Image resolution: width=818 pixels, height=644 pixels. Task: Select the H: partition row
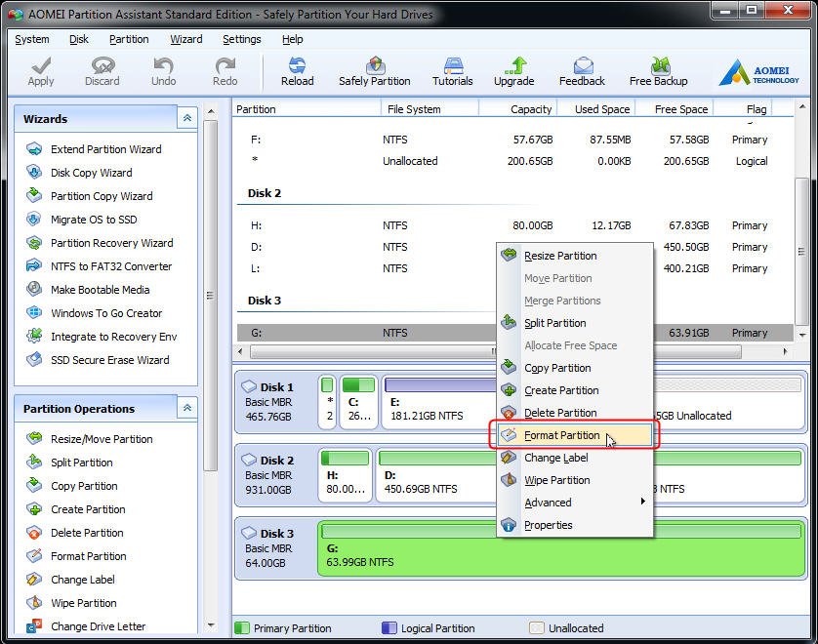(x=514, y=225)
